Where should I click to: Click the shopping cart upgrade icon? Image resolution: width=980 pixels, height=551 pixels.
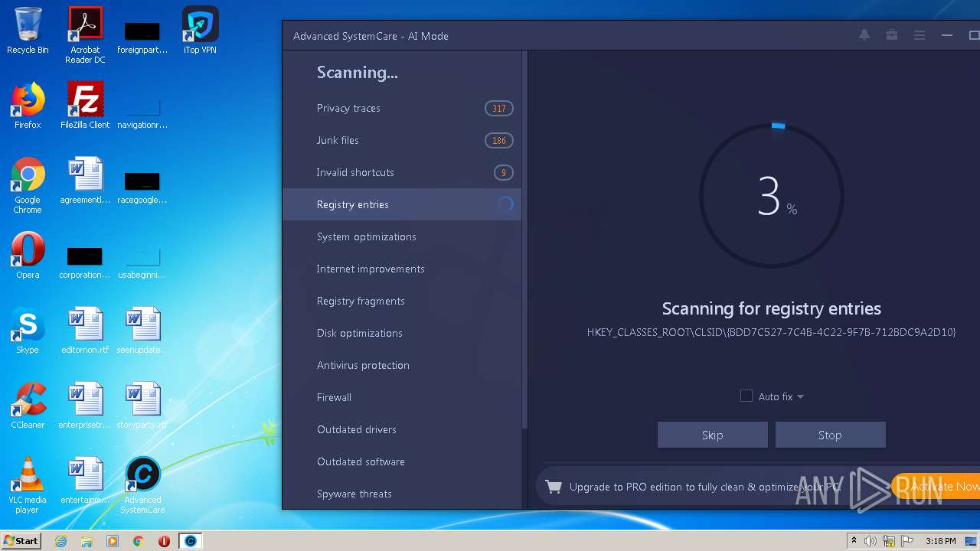click(554, 487)
